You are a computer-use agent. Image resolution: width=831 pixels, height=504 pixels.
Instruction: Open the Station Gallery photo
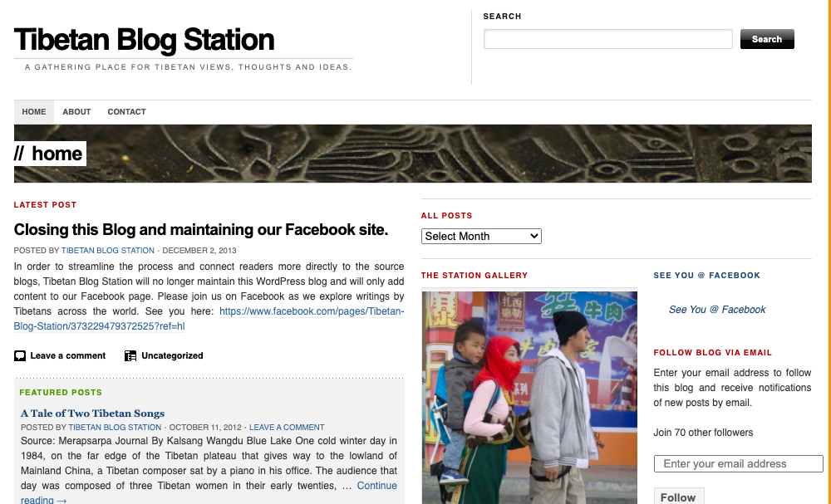[x=529, y=397]
